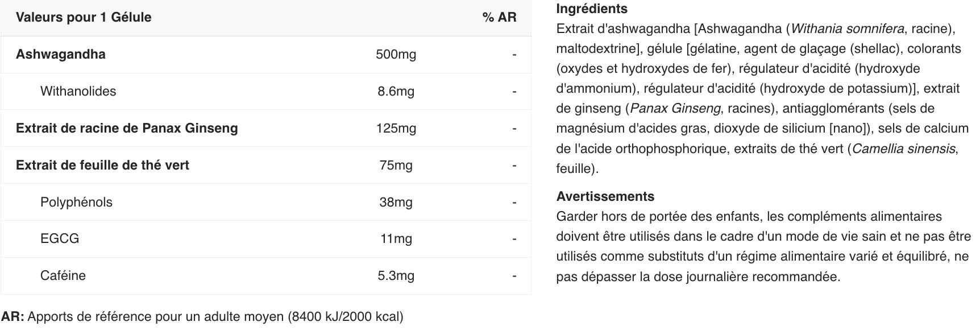Image resolution: width=980 pixels, height=330 pixels.
Task: Click the "Avertissements" heading
Action: tap(605, 196)
